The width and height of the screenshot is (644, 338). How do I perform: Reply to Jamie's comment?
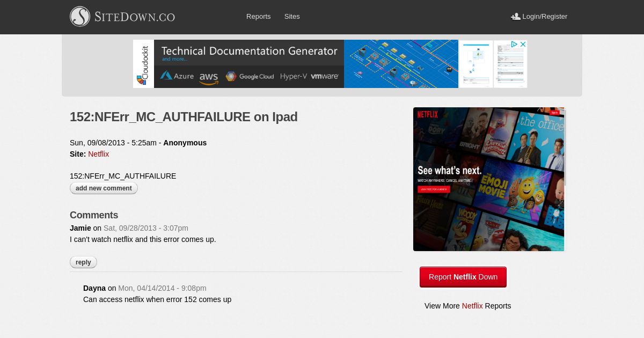click(x=83, y=262)
